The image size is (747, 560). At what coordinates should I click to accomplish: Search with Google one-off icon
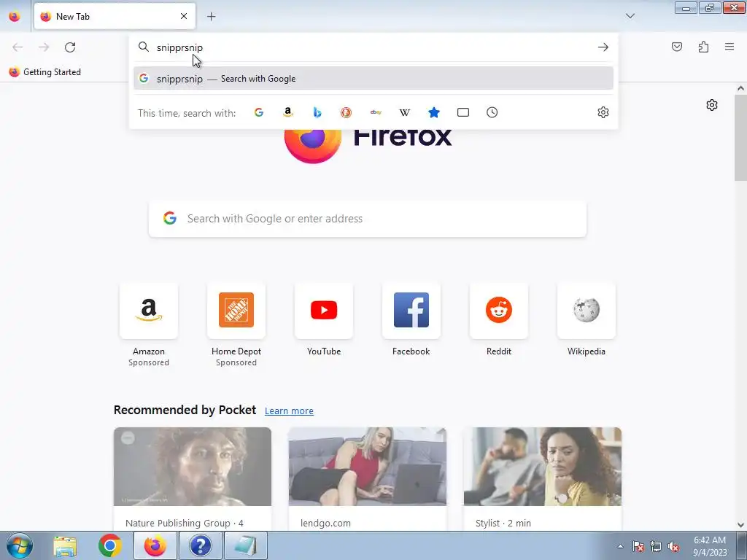[259, 112]
